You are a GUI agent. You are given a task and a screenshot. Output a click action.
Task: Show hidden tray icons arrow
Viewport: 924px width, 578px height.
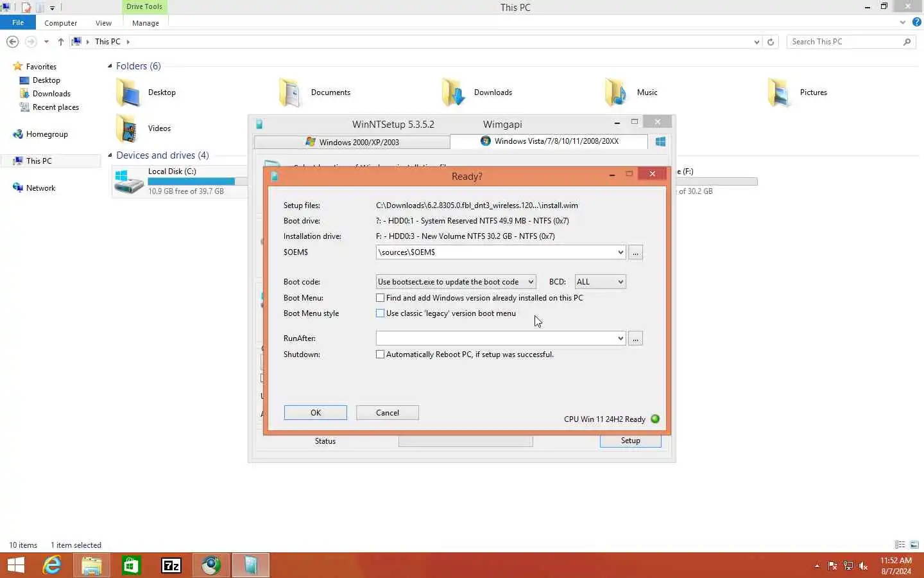pyautogui.click(x=817, y=566)
